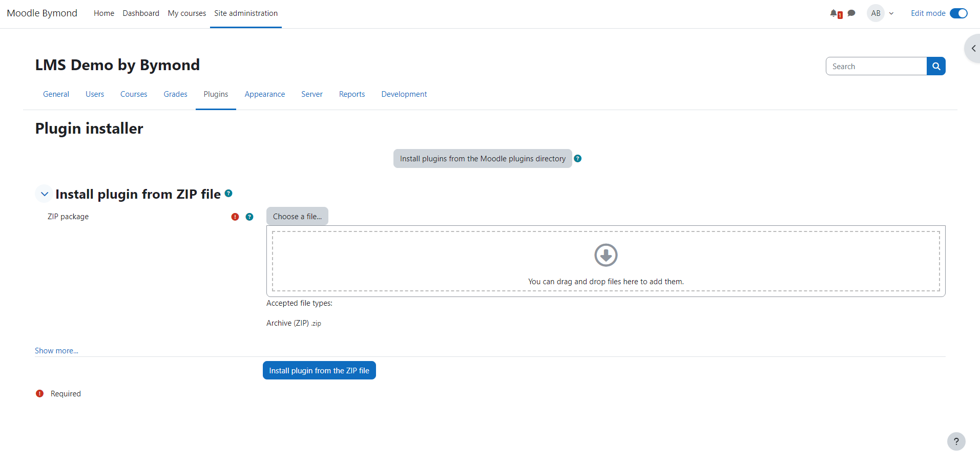Open My courses in navigation
The width and height of the screenshot is (980, 466).
187,13
